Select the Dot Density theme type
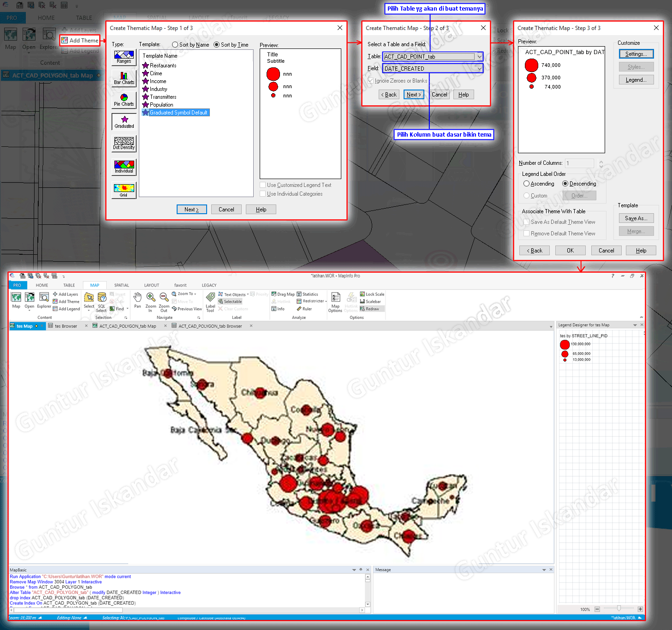This screenshot has height=630, width=672. (x=123, y=144)
